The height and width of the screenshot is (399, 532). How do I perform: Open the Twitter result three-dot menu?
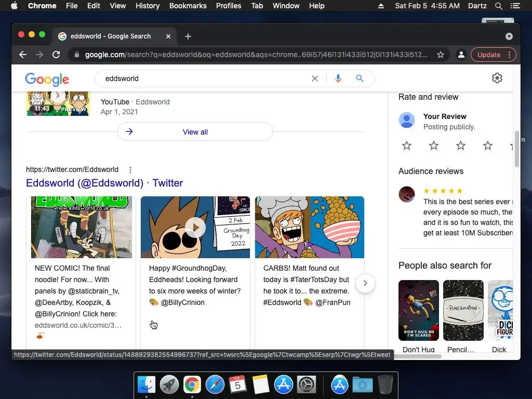(130, 170)
